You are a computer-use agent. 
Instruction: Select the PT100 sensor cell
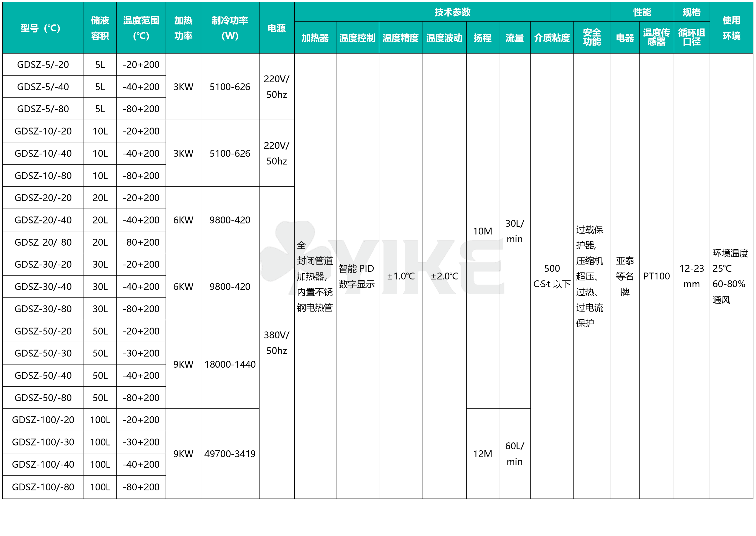[x=656, y=276]
